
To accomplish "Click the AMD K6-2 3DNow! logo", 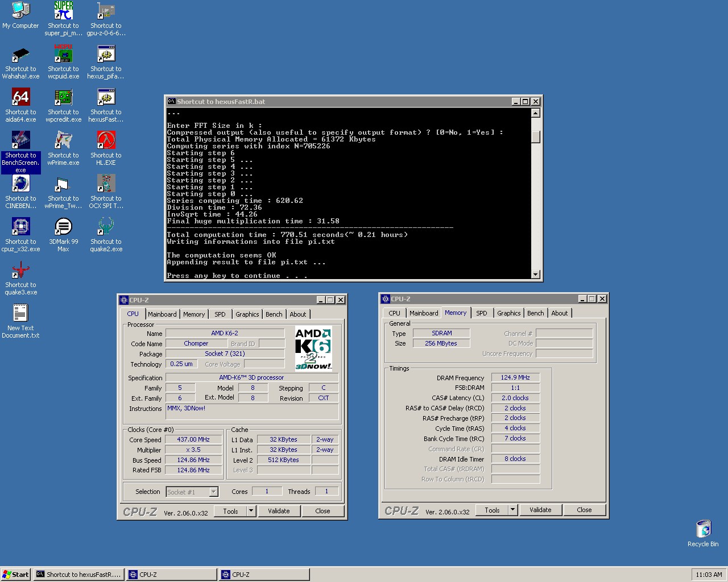I will point(313,349).
